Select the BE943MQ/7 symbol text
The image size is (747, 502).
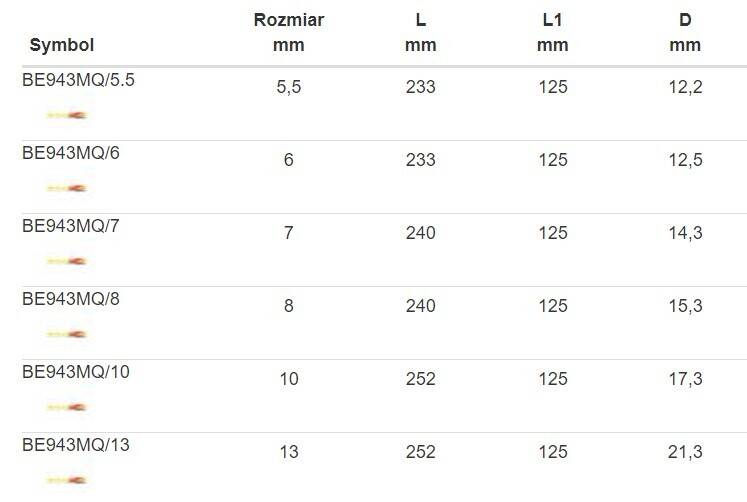pyautogui.click(x=71, y=226)
